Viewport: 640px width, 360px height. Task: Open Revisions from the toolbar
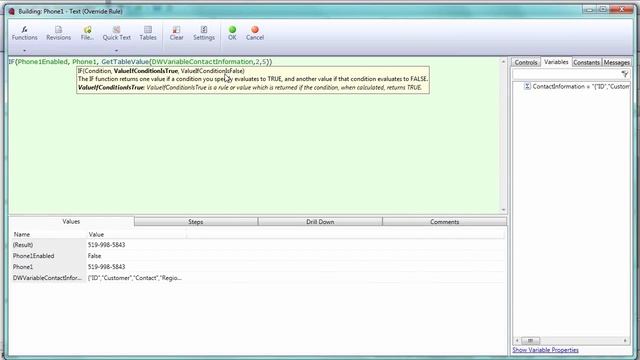point(58,33)
